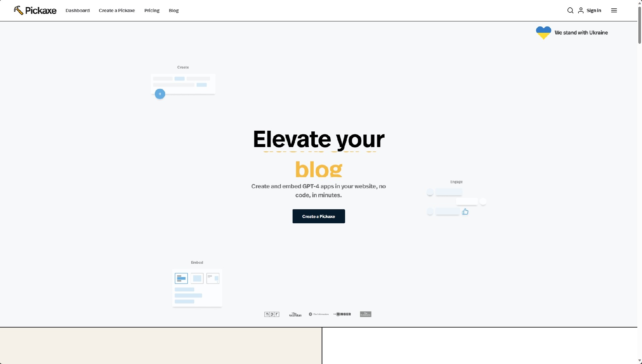This screenshot has width=642, height=364.
Task: Click the Ukraine heart support icon
Action: click(544, 33)
